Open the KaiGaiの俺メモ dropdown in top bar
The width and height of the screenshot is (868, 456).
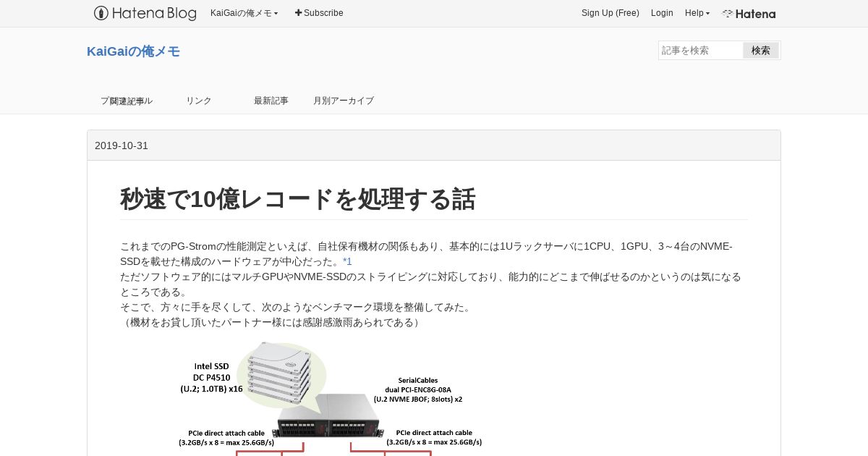point(244,13)
